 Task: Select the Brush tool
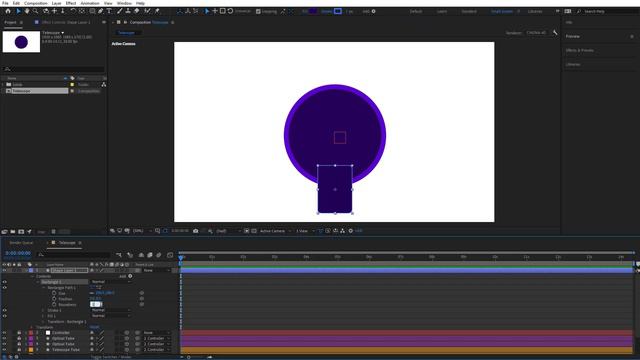click(120, 11)
